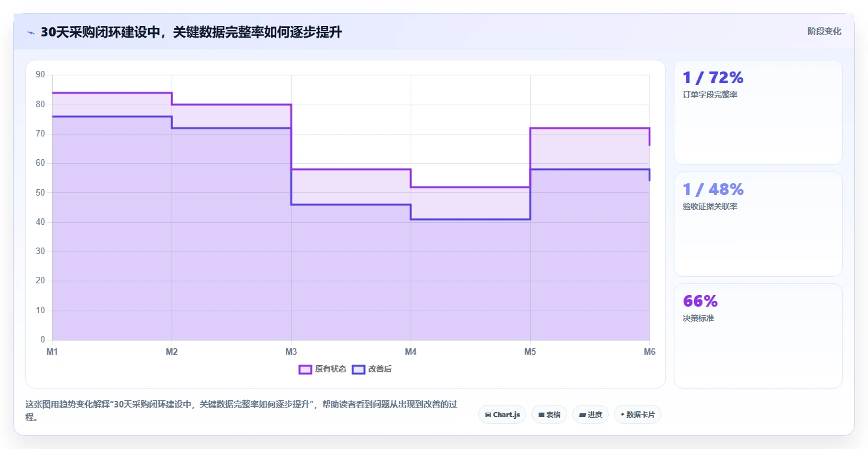This screenshot has width=868, height=449.
Task: Click the lightning icon beside the title
Action: click(x=31, y=32)
